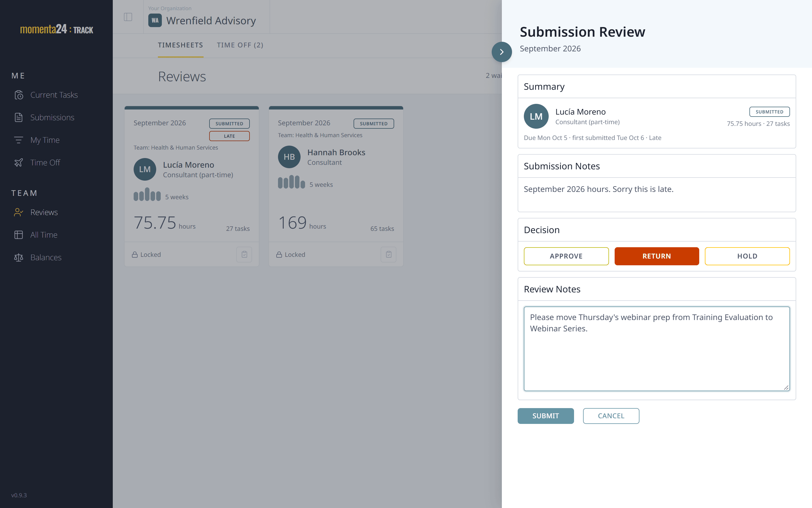Submit the review
Screen dimensions: 812x508
pyautogui.click(x=546, y=416)
